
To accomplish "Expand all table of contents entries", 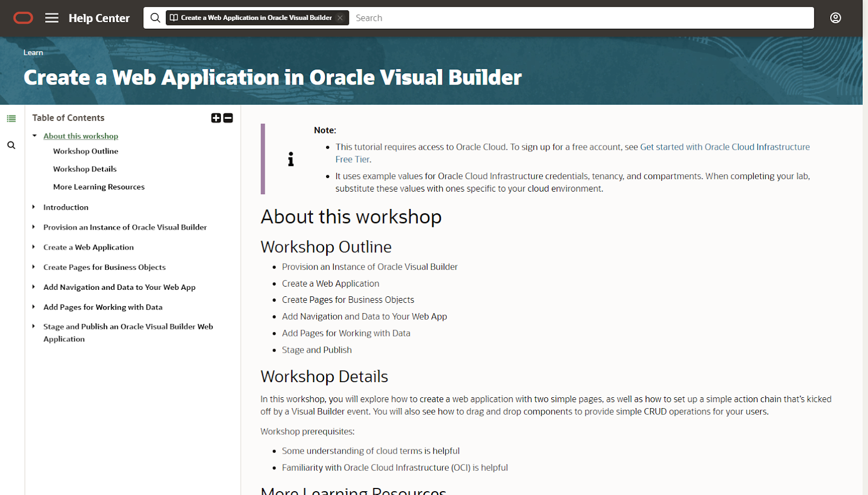I will 216,118.
